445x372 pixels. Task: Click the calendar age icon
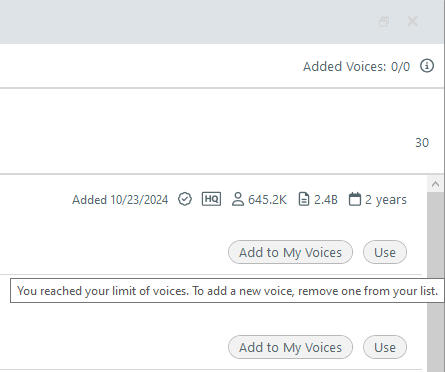pyautogui.click(x=355, y=199)
